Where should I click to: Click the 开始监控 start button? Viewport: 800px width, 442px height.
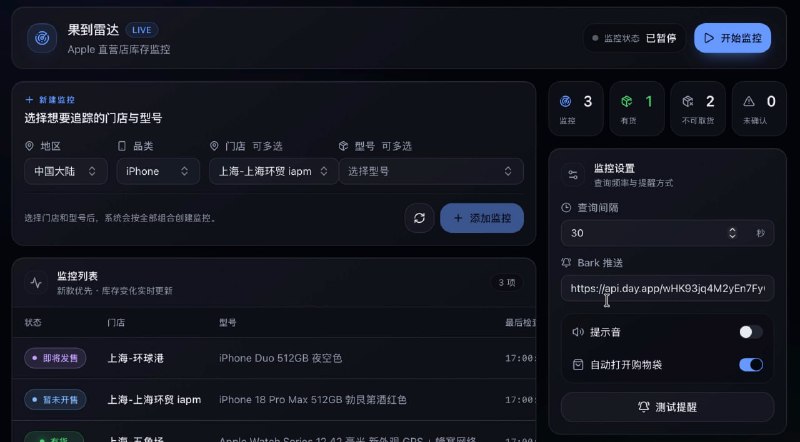[733, 38]
